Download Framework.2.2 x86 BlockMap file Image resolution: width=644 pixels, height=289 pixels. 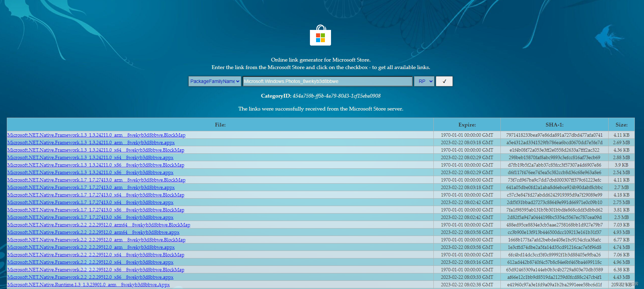[96, 270]
